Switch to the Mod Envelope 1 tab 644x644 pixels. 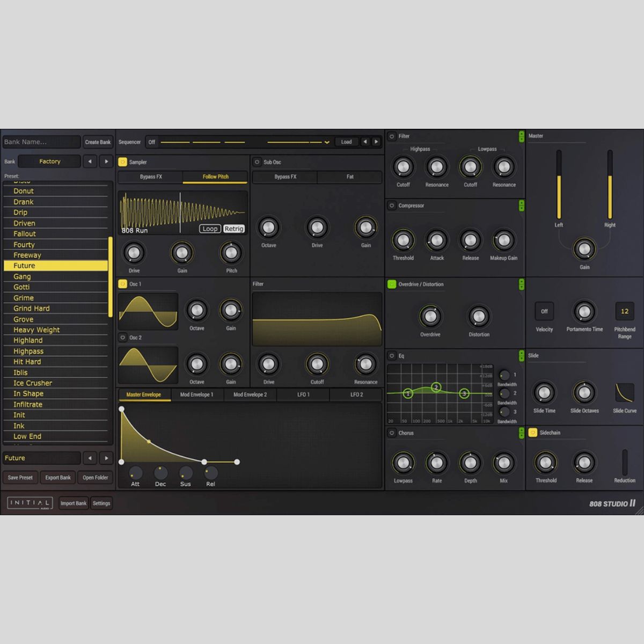point(196,395)
